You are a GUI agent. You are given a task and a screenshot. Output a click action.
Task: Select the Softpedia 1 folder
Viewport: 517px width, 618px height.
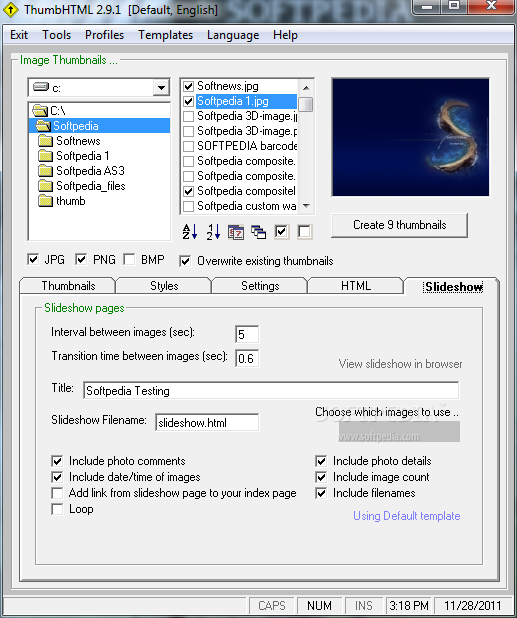click(83, 156)
